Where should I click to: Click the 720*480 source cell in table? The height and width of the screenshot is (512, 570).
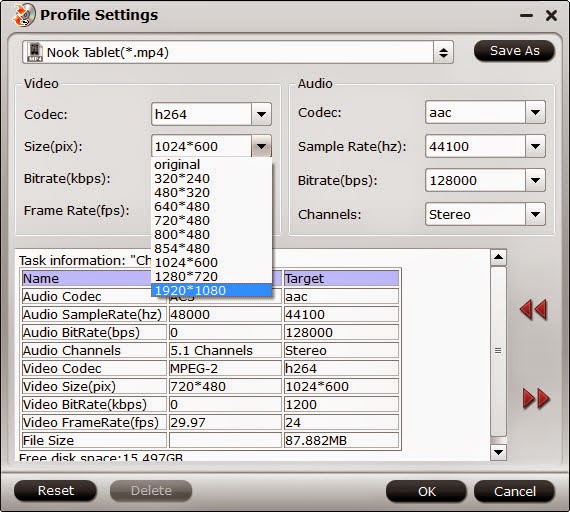pos(225,387)
